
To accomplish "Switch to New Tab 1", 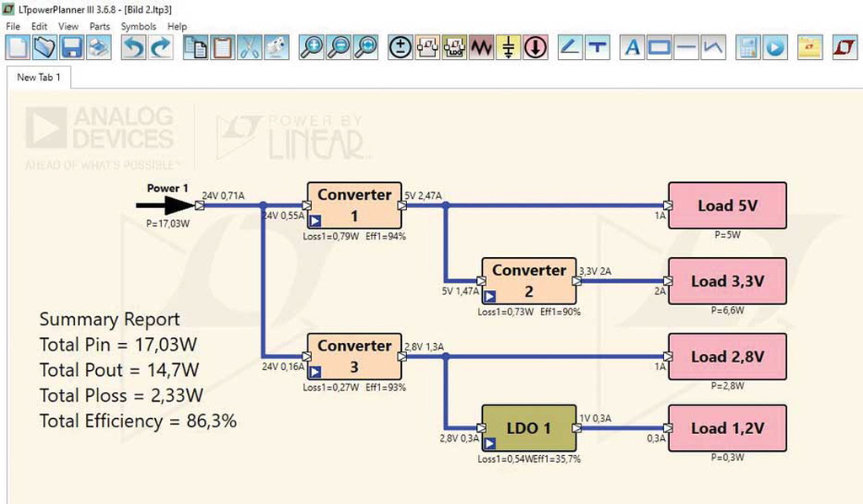I will click(39, 78).
